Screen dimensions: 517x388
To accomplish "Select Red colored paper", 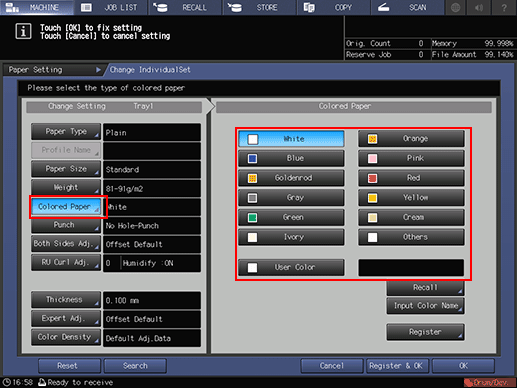I will click(x=411, y=178).
